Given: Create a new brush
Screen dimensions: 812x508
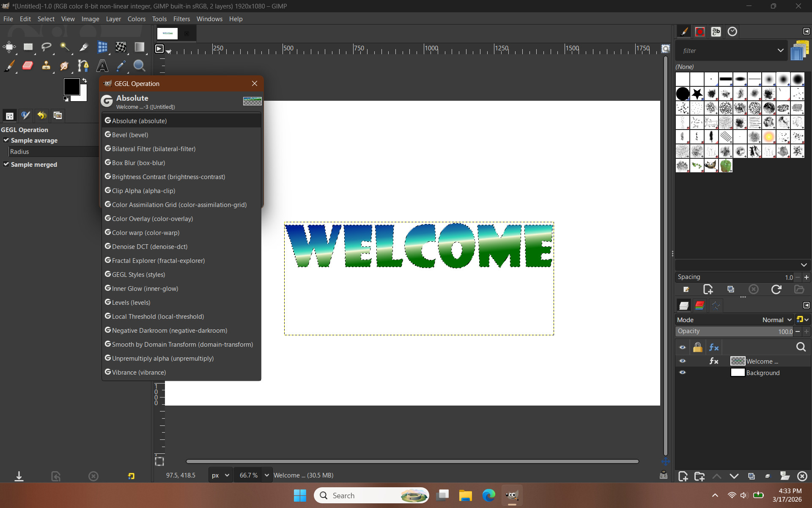Looking at the screenshot, I should (708, 289).
